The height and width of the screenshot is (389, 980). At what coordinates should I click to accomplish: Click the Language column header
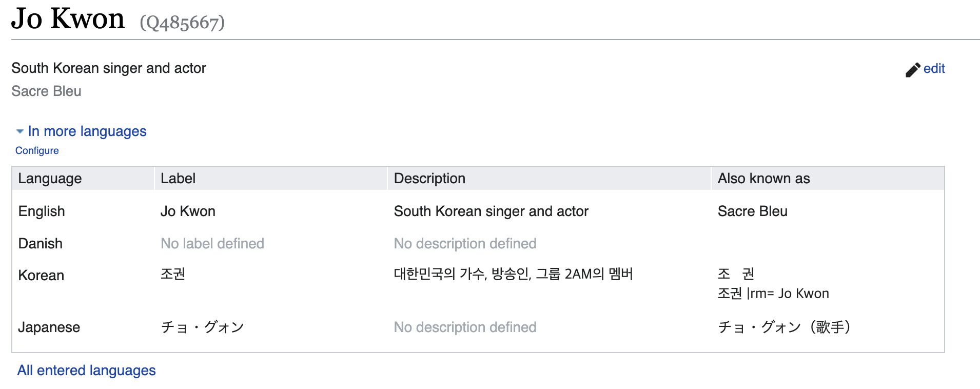[x=50, y=179]
